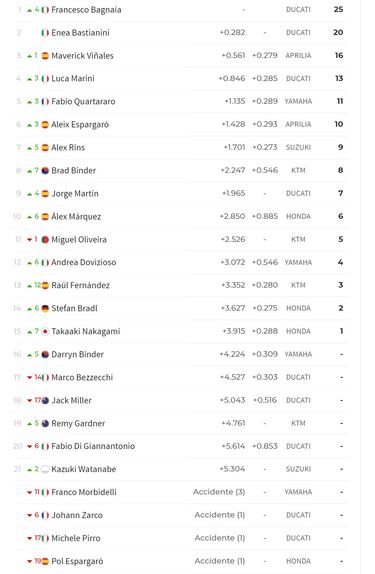Select rider Aleix Espargaró
This screenshot has height=574, width=375.
click(x=80, y=125)
